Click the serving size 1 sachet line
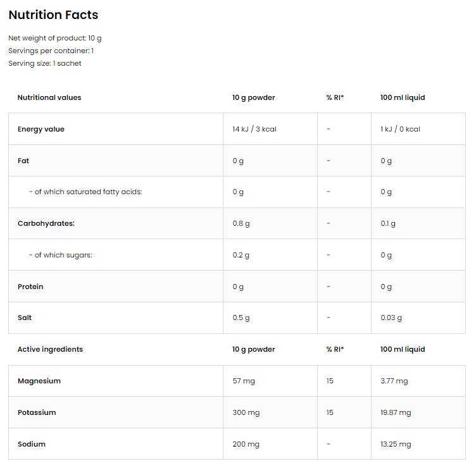476x470 pixels. coord(44,63)
